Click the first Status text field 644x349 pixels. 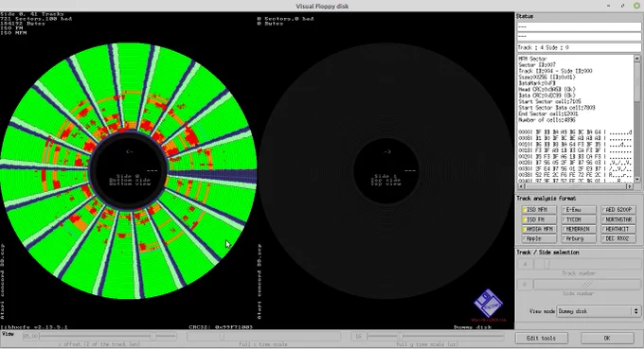point(579,26)
